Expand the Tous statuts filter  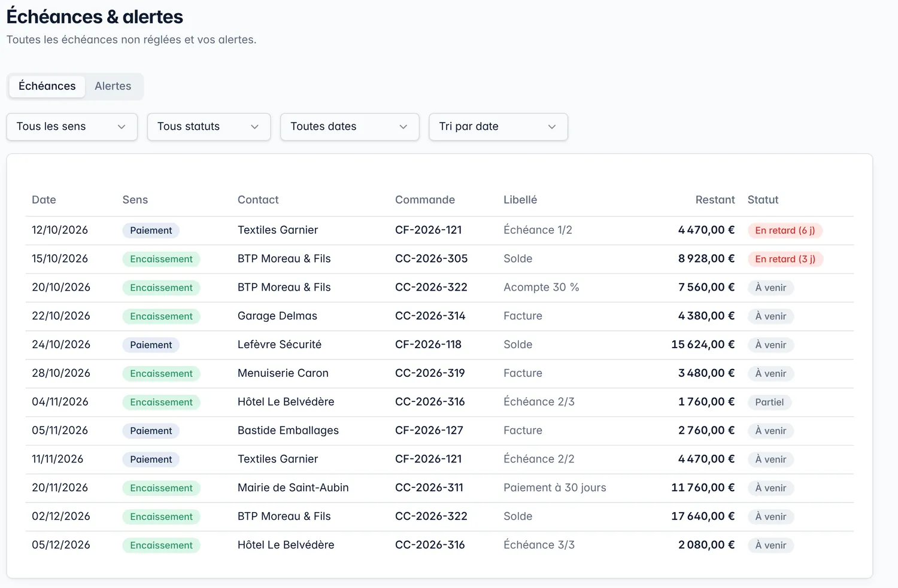tap(209, 127)
